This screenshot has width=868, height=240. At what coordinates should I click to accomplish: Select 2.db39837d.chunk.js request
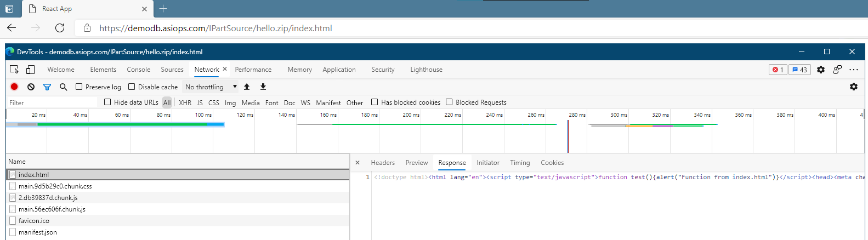178,198
